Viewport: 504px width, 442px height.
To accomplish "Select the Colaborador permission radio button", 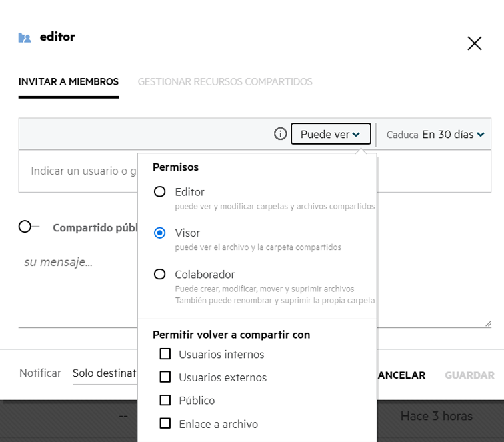I will pos(160,274).
